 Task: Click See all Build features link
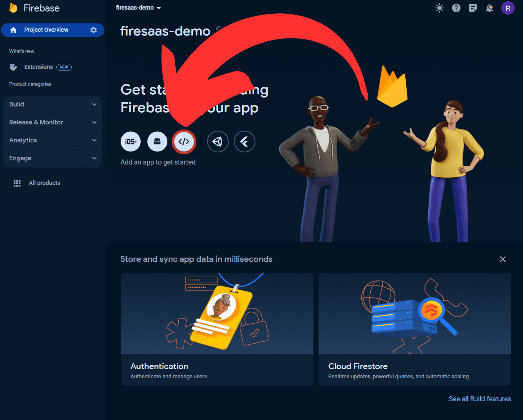point(480,399)
